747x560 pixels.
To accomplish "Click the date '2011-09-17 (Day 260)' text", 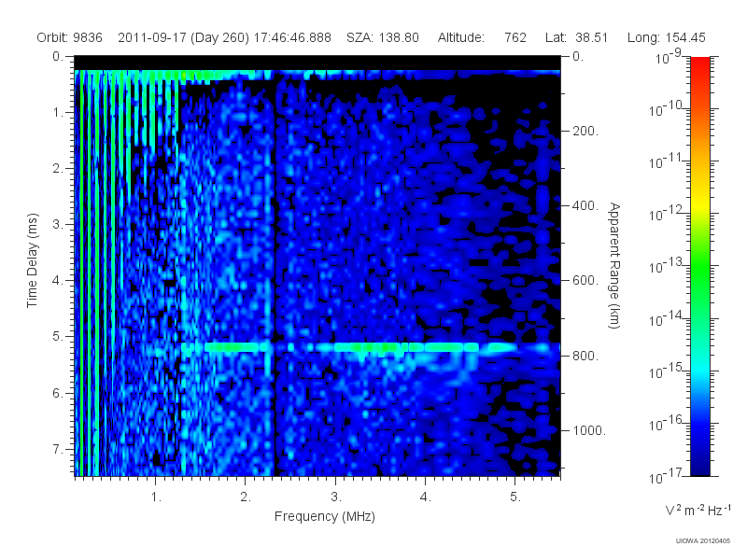I will tap(183, 37).
